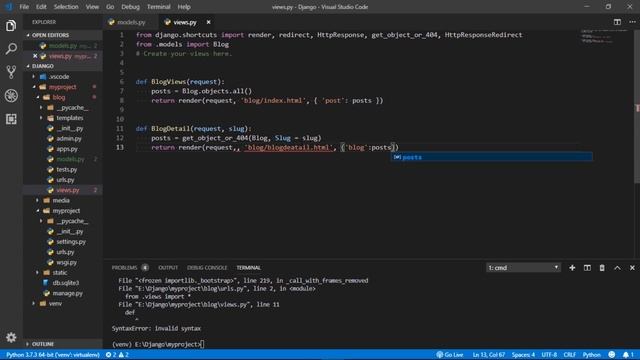
Task: Open the Extensions view
Action: [11, 119]
